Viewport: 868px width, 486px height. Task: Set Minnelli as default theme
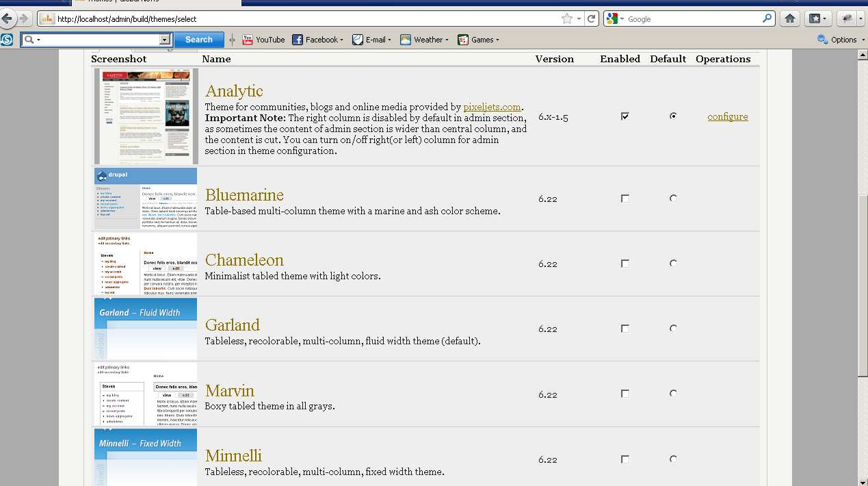click(673, 459)
